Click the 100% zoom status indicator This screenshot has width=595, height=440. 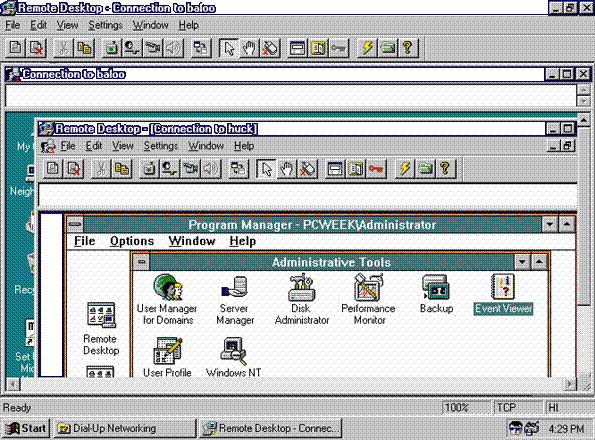(466, 408)
